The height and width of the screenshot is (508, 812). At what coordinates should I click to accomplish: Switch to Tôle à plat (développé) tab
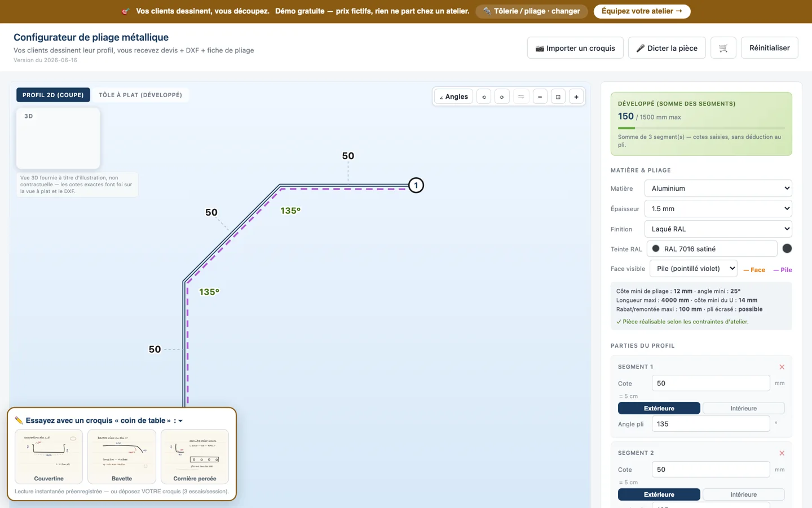pos(140,95)
